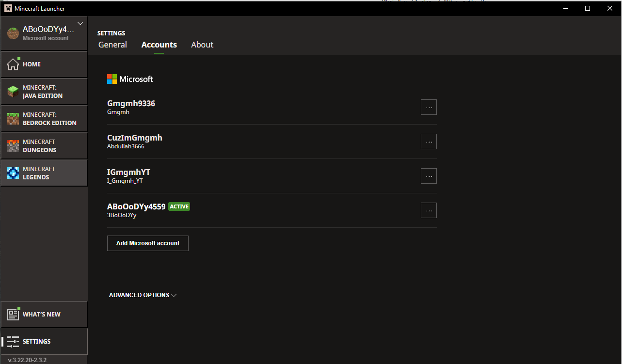
Task: Switch to the General settings tab
Action: (112, 45)
